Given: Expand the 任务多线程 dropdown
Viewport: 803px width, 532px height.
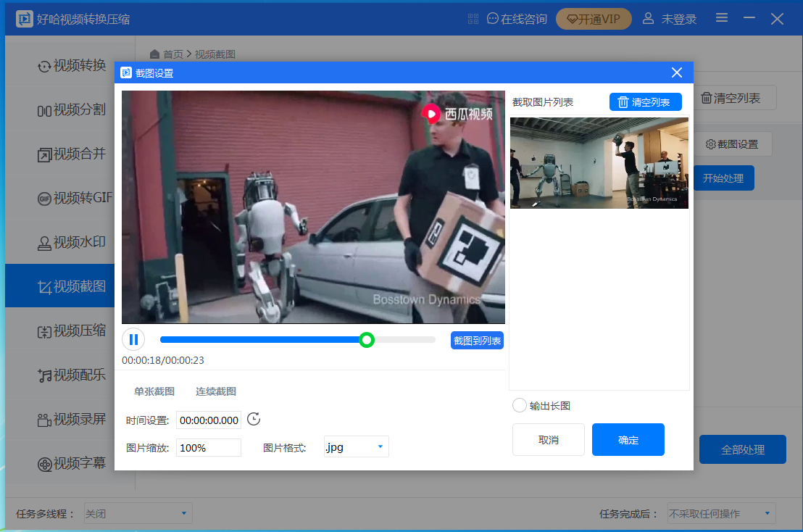Looking at the screenshot, I should coord(137,513).
